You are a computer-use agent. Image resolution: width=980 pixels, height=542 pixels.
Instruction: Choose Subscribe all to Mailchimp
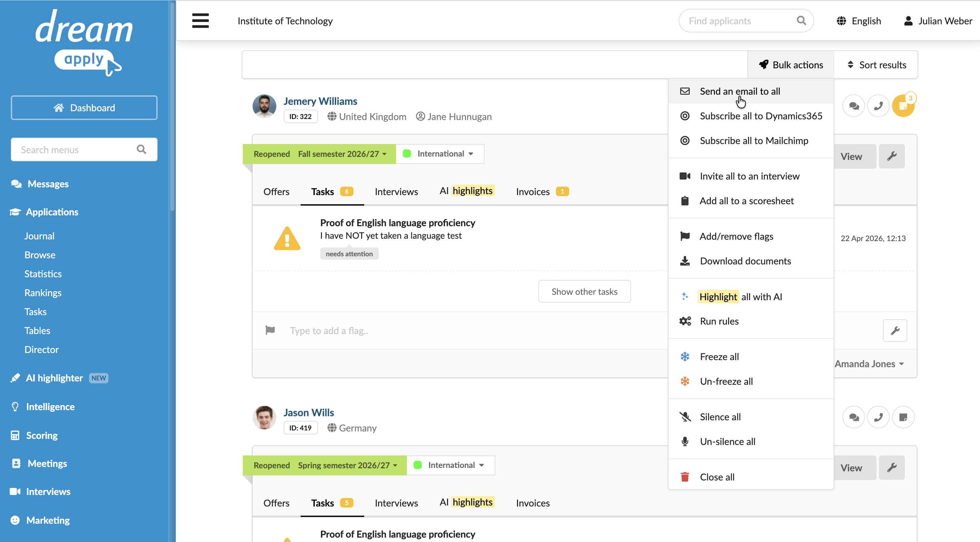coord(751,141)
